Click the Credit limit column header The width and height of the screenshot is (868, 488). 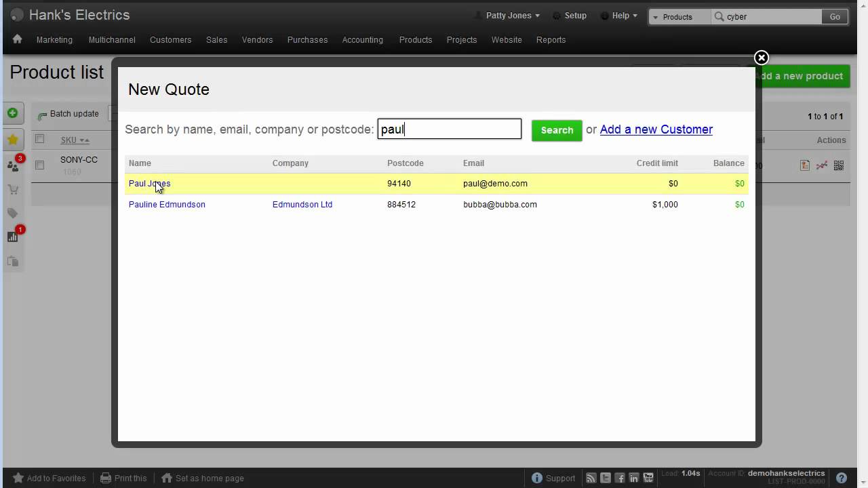[x=657, y=163]
